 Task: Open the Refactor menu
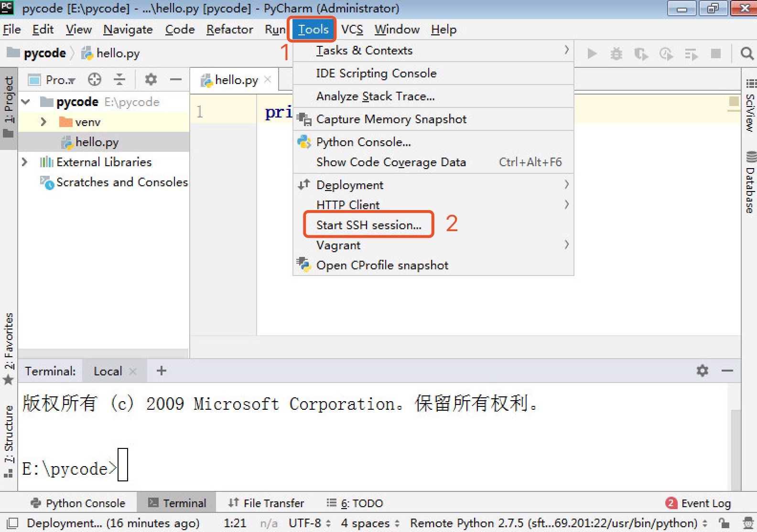230,30
